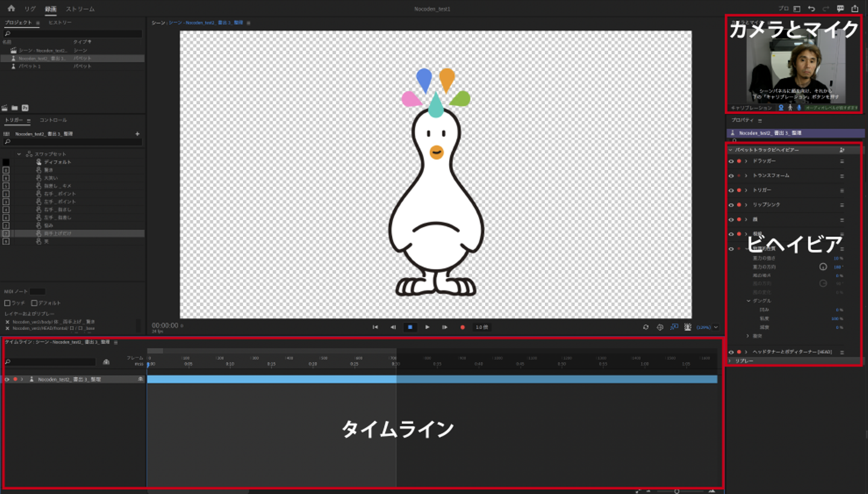Viewport: 868px width, 494px height.
Task: Switch to the リグ mode tab
Action: tap(30, 9)
